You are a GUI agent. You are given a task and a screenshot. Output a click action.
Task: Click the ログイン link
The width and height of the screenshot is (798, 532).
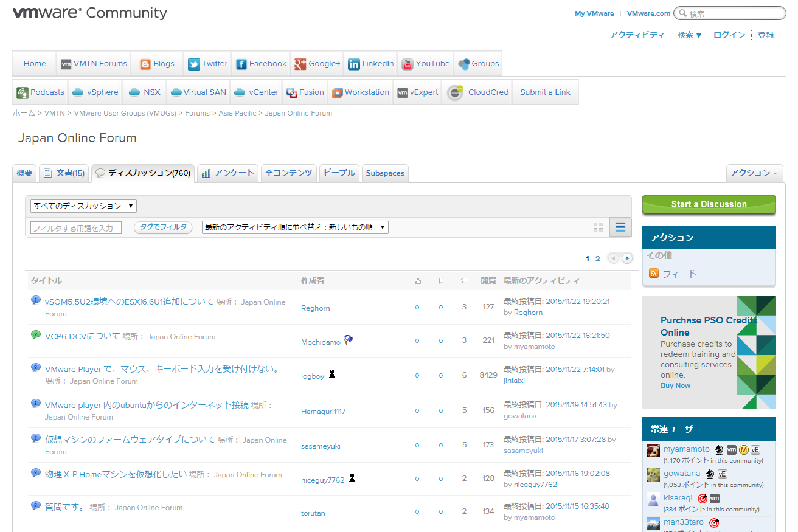point(729,35)
